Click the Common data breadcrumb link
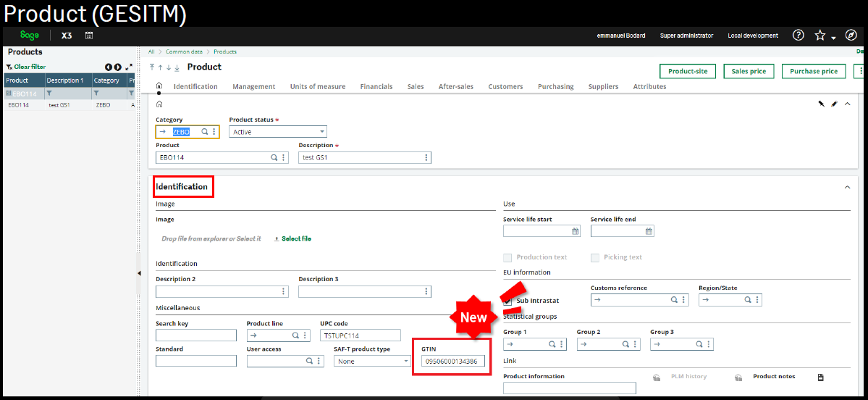The height and width of the screenshot is (400, 868). click(x=182, y=51)
